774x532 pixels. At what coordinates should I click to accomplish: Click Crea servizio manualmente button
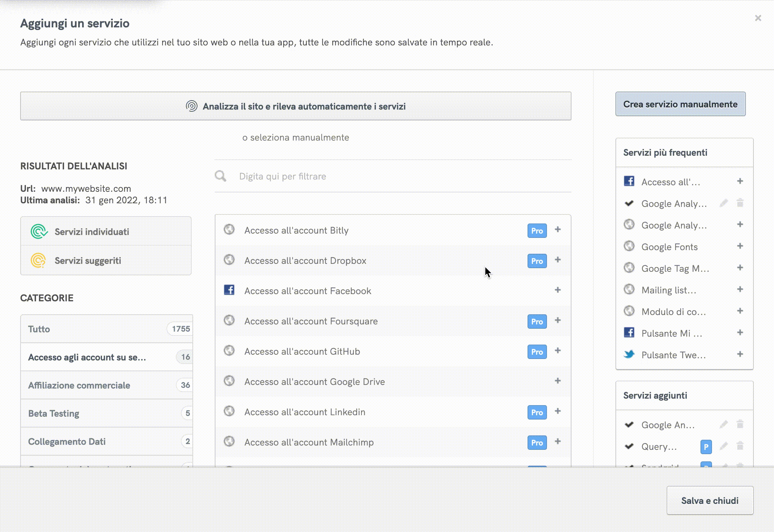point(680,104)
